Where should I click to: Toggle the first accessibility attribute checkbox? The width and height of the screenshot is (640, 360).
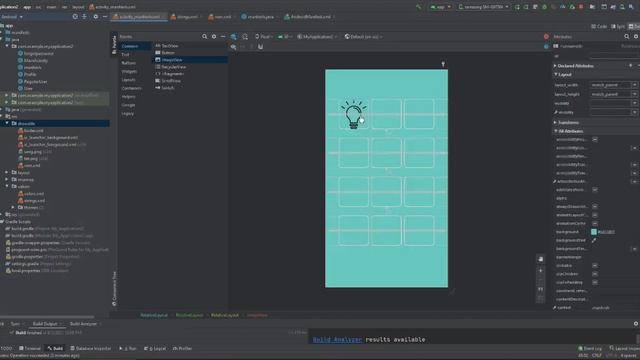(x=595, y=140)
